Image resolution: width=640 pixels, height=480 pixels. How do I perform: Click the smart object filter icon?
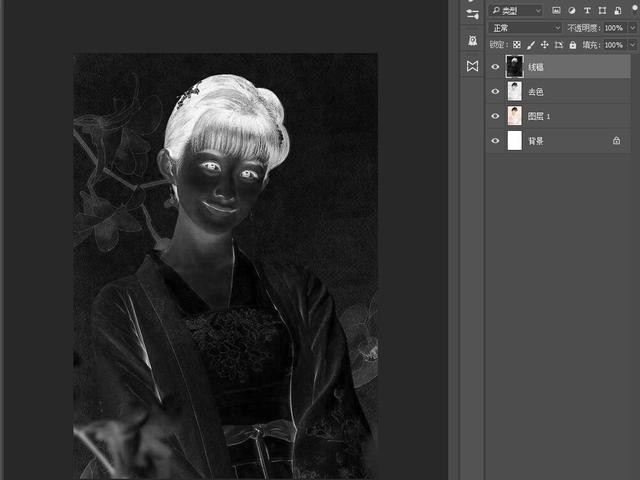[616, 10]
